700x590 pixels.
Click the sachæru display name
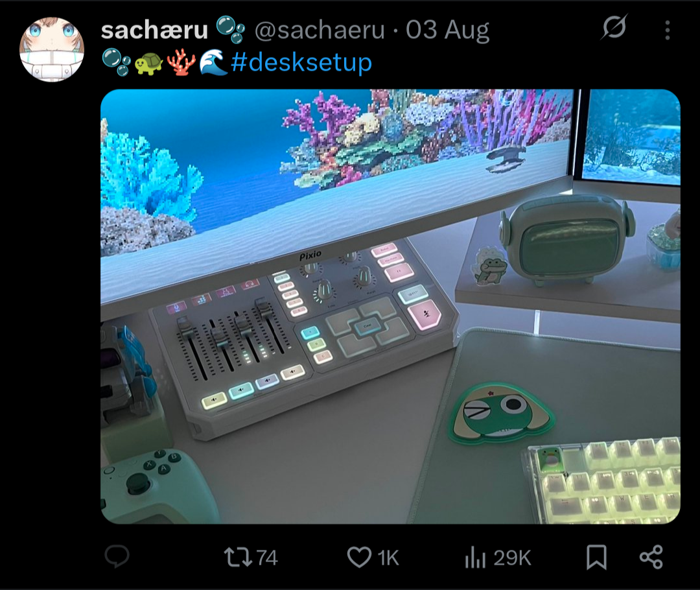154,30
